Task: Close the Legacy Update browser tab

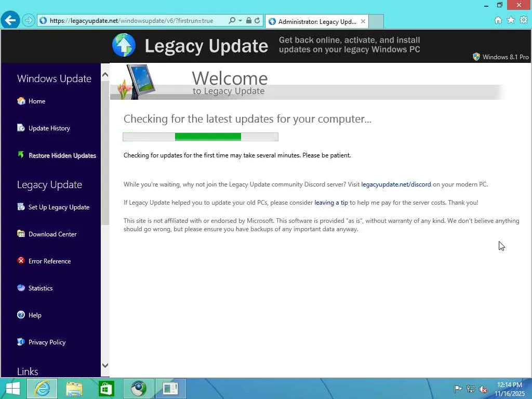Action: (363, 21)
